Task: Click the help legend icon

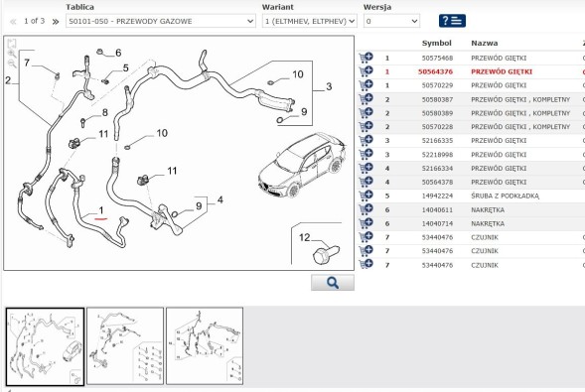Action: coord(452,21)
